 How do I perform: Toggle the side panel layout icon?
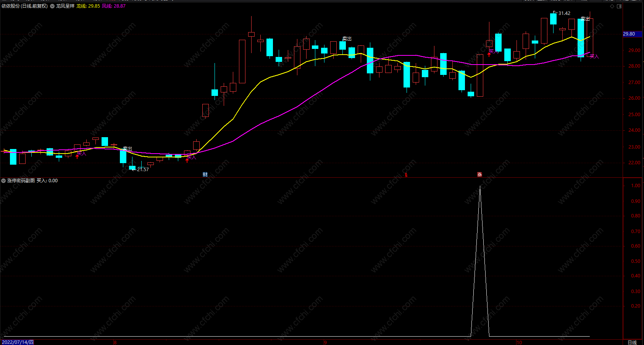pos(619,6)
